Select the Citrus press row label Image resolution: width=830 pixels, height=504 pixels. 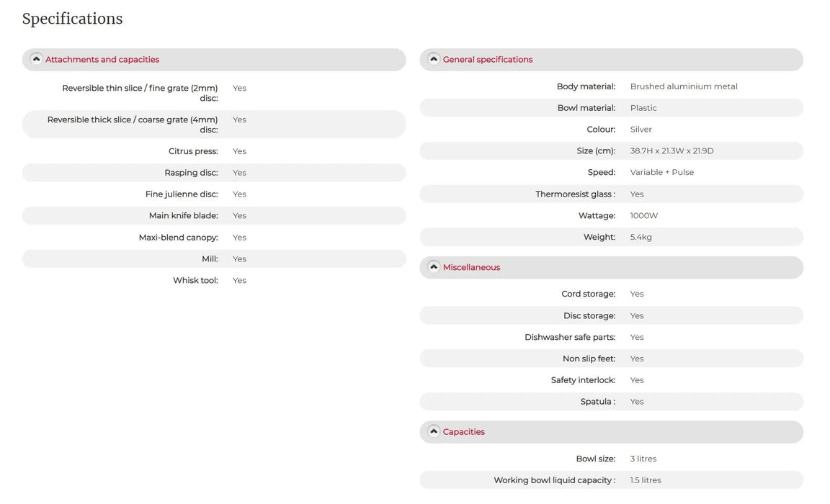click(193, 151)
